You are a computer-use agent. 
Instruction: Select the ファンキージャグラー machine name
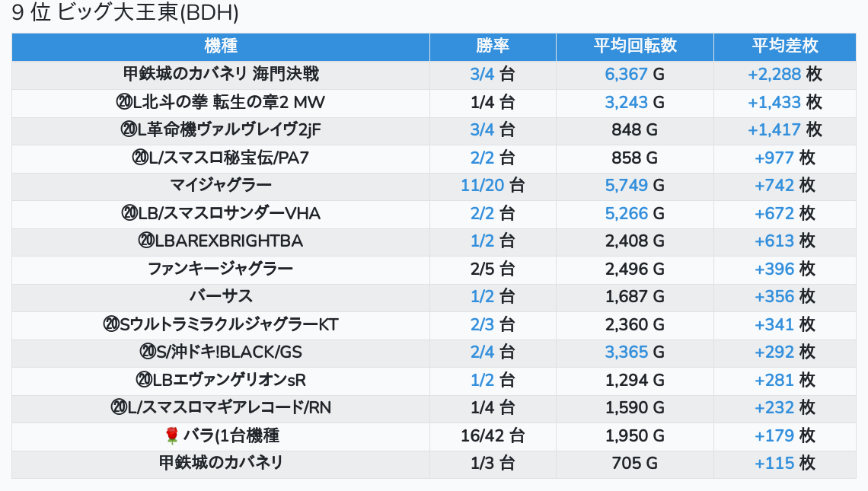[x=221, y=269]
